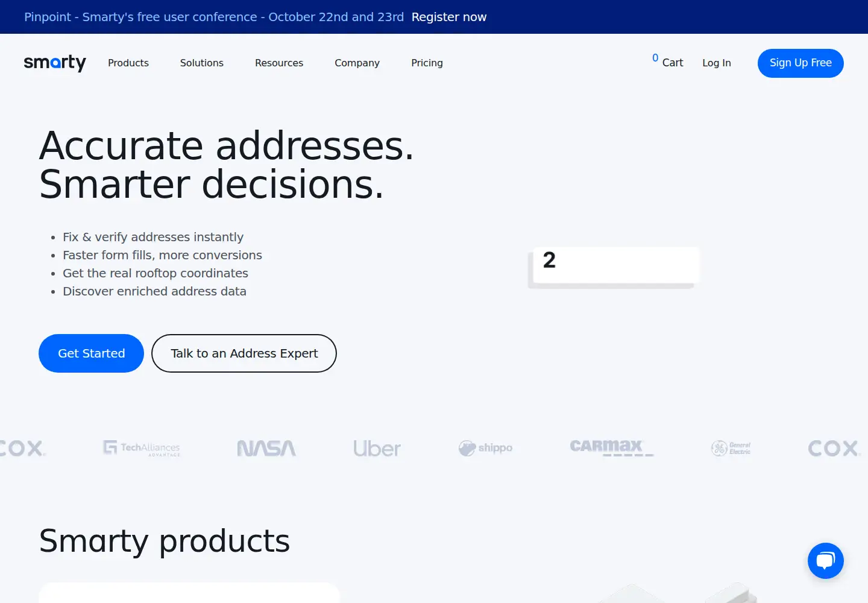Viewport: 868px width, 603px height.
Task: Click the Get Started button
Action: point(91,353)
